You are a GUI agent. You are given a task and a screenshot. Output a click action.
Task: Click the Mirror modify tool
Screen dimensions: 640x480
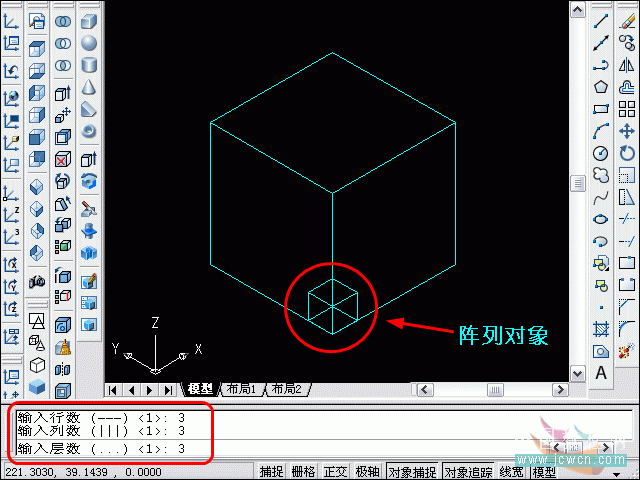(627, 65)
